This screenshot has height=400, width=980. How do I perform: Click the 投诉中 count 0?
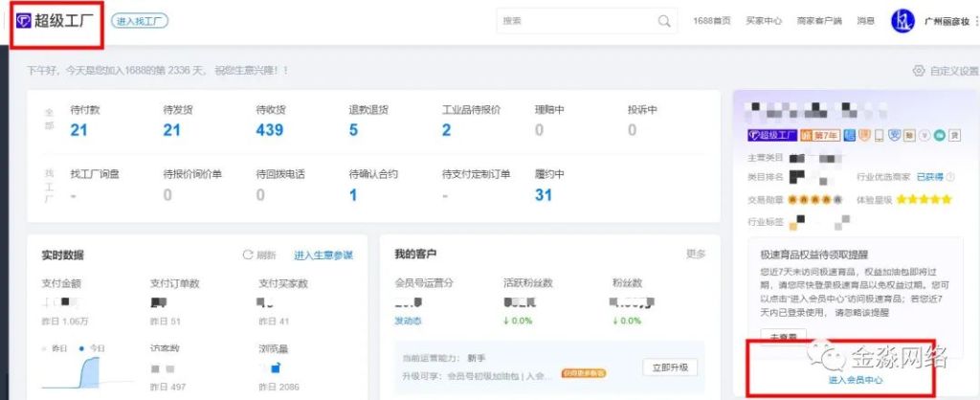pyautogui.click(x=632, y=130)
